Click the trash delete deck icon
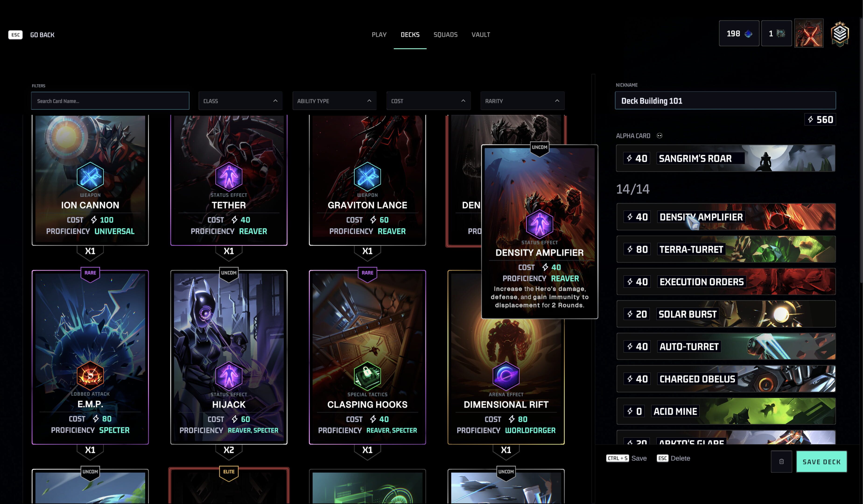Image resolution: width=863 pixels, height=504 pixels. (781, 462)
